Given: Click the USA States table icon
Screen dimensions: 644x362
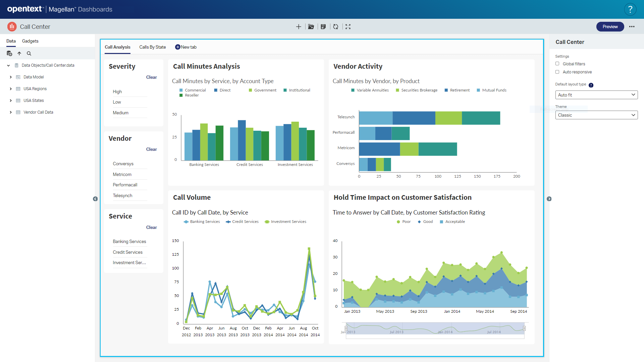Looking at the screenshot, I should (18, 101).
